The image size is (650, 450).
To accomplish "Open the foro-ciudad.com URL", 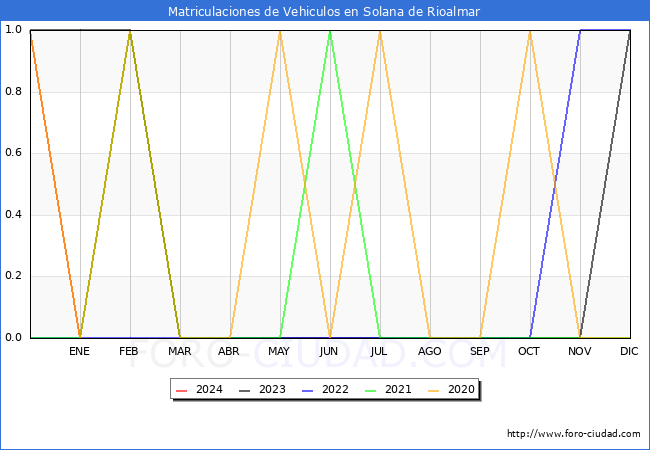I will 574,434.
